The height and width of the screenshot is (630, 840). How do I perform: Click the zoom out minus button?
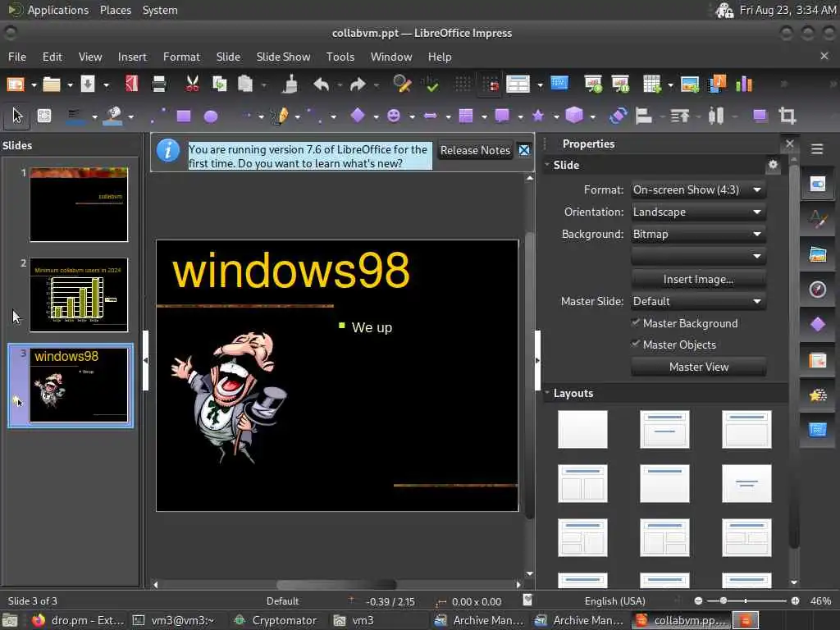point(698,601)
